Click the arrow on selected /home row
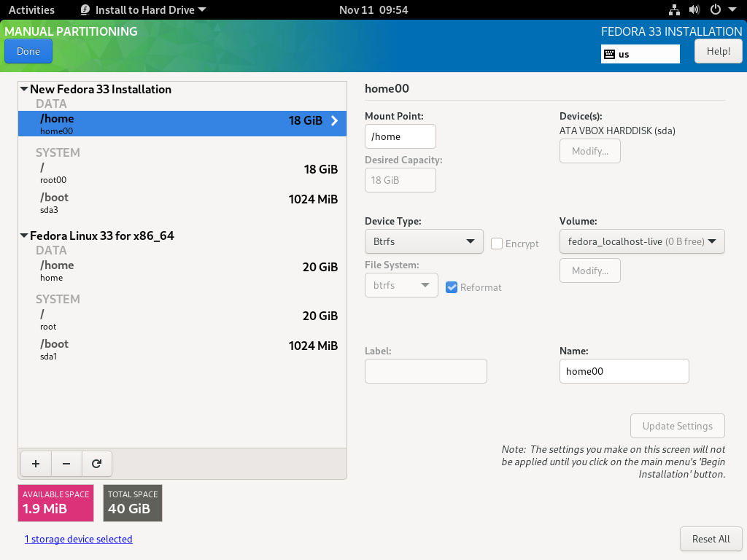Screen dimensions: 747x560 (x=334, y=120)
